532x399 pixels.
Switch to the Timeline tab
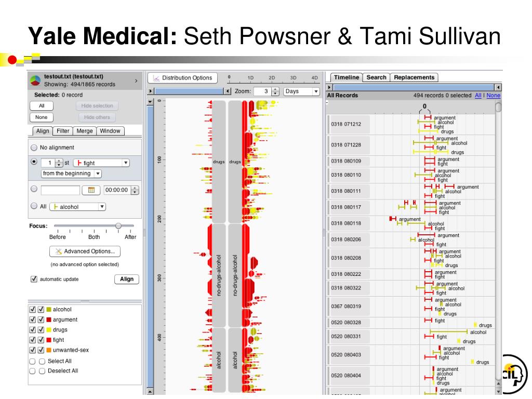click(x=347, y=77)
